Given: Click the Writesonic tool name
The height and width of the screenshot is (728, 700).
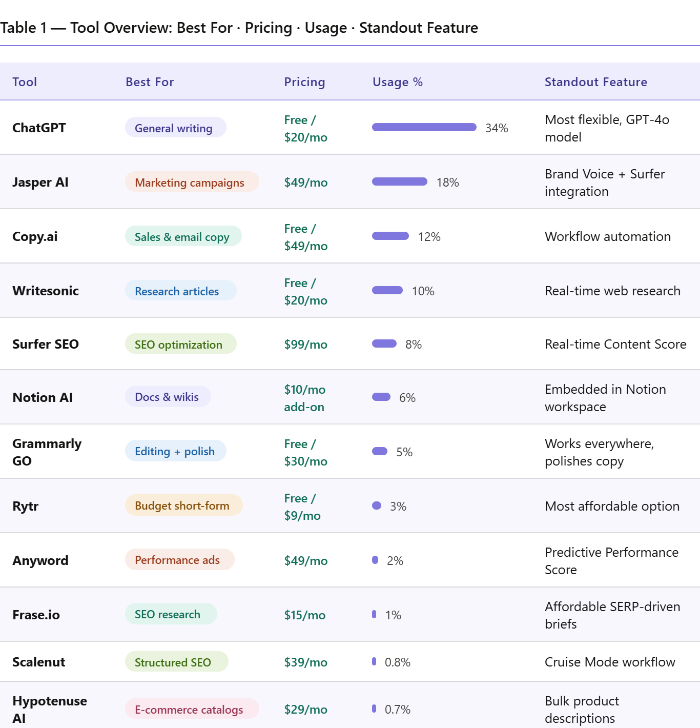Looking at the screenshot, I should point(46,291).
